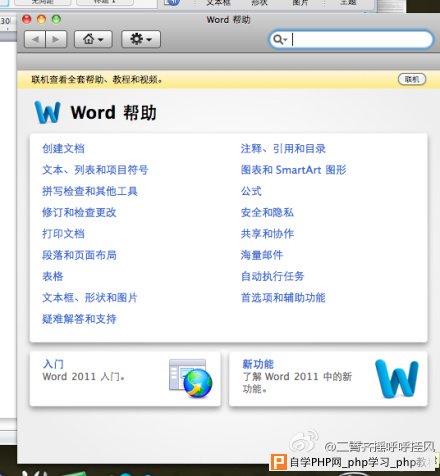Open the 公式 help topic

pyautogui.click(x=251, y=191)
